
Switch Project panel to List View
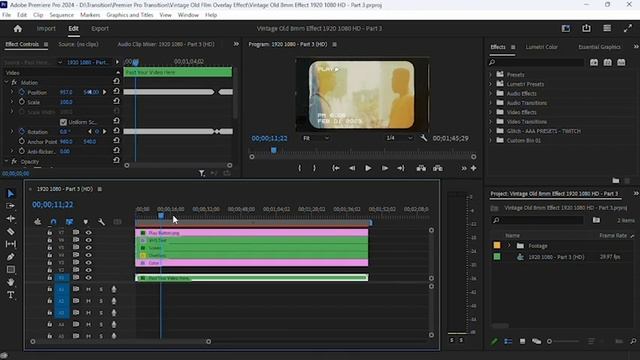[x=508, y=341]
